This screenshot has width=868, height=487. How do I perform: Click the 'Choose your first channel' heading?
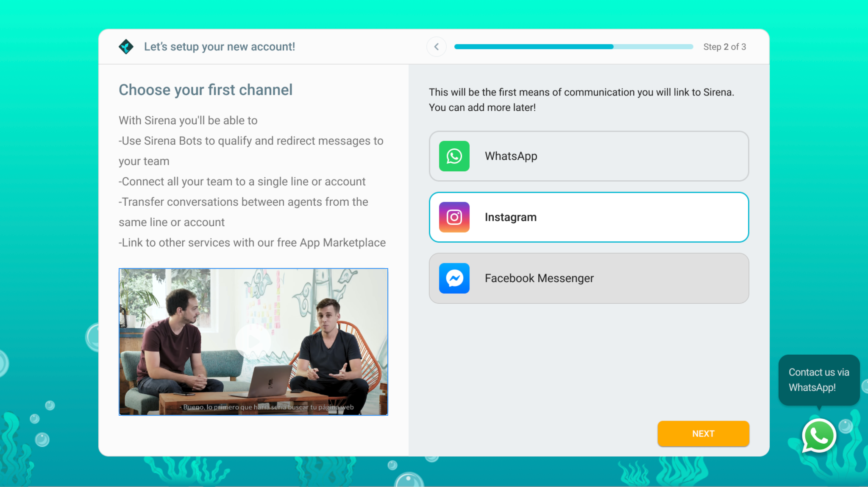pos(206,90)
